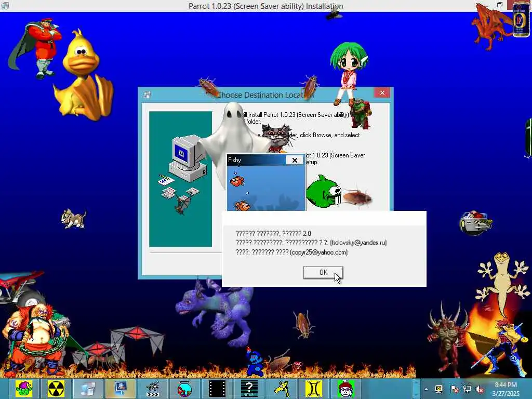
Task: Close the Choose Destination Location dialog
Action: 382,92
